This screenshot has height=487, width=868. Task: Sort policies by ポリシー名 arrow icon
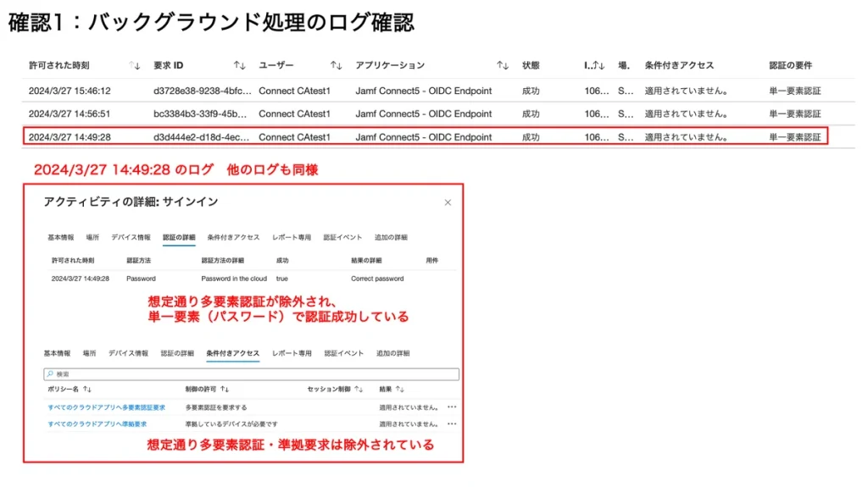(x=87, y=389)
